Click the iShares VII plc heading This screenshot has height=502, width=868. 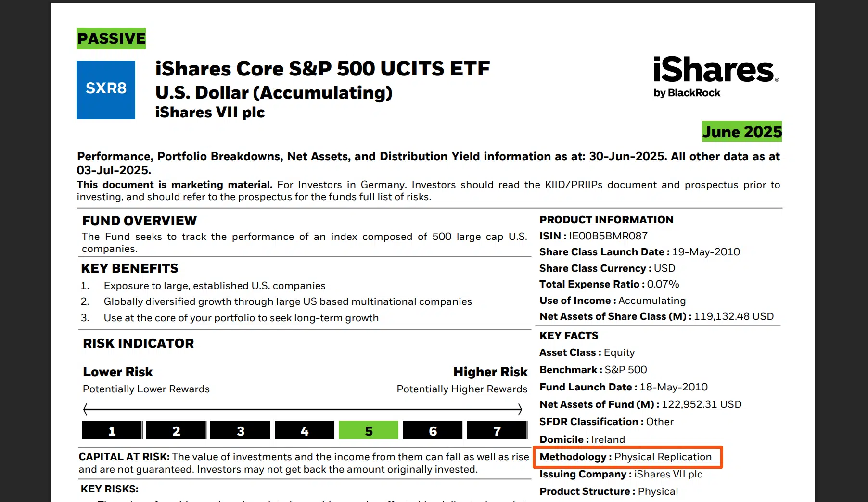coord(210,113)
